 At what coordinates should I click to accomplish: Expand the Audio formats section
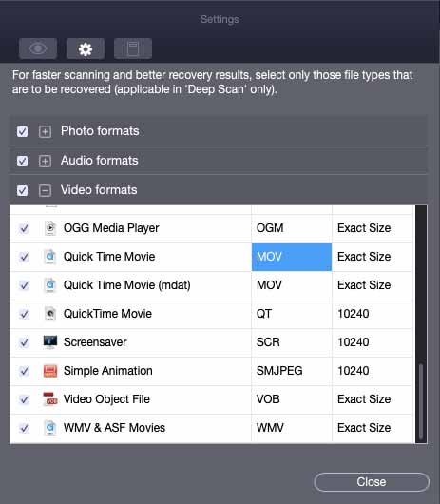point(45,161)
